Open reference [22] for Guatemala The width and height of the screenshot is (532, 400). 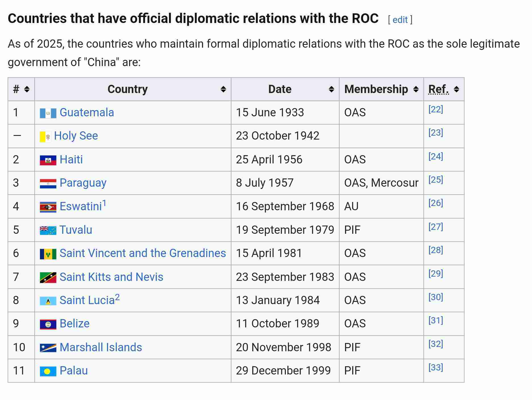coord(436,109)
